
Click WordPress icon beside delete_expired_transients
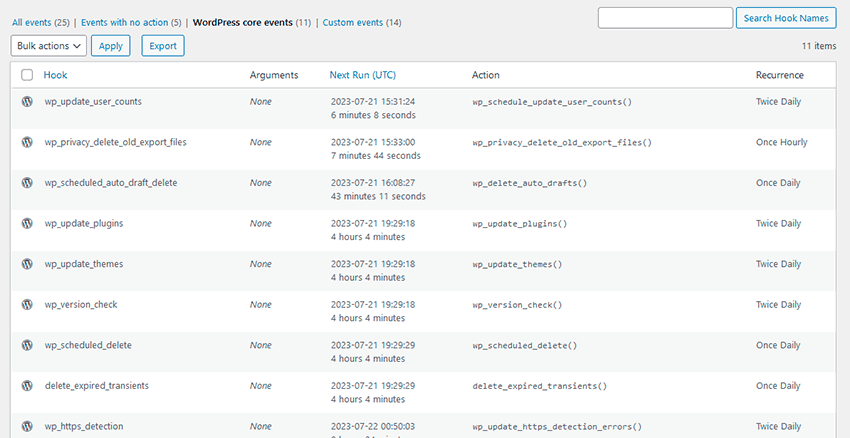(x=27, y=386)
